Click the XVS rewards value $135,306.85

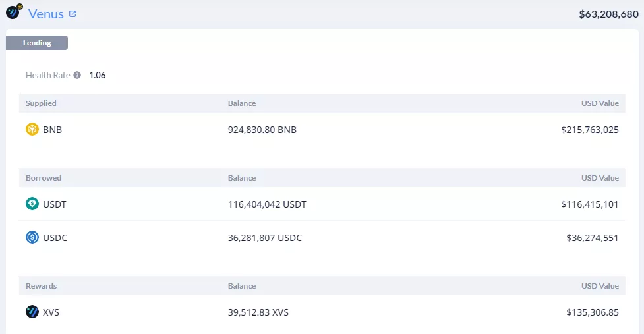pos(593,312)
